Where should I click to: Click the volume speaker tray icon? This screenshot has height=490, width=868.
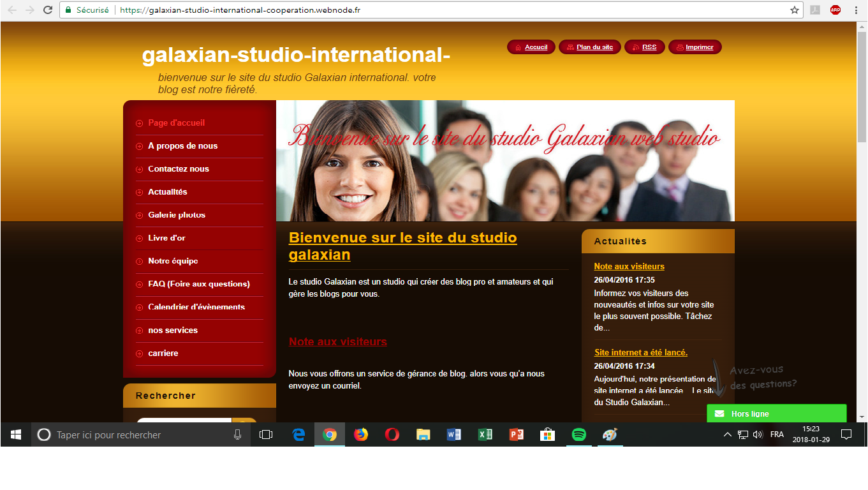point(758,434)
